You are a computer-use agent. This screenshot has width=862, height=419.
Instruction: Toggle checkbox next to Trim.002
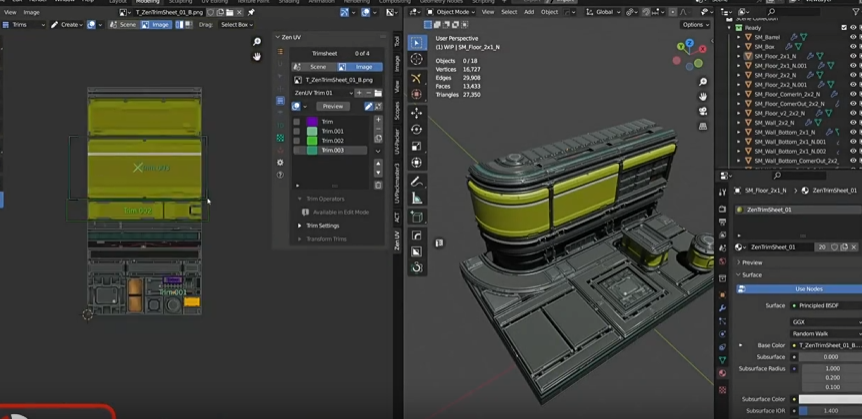(x=296, y=141)
